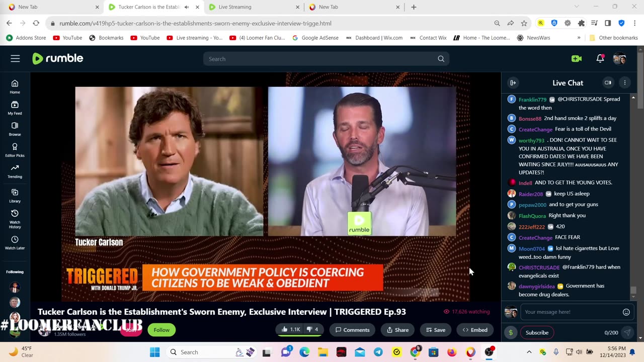Screen dimensions: 644x362
Task: Share this video
Action: (x=397, y=330)
